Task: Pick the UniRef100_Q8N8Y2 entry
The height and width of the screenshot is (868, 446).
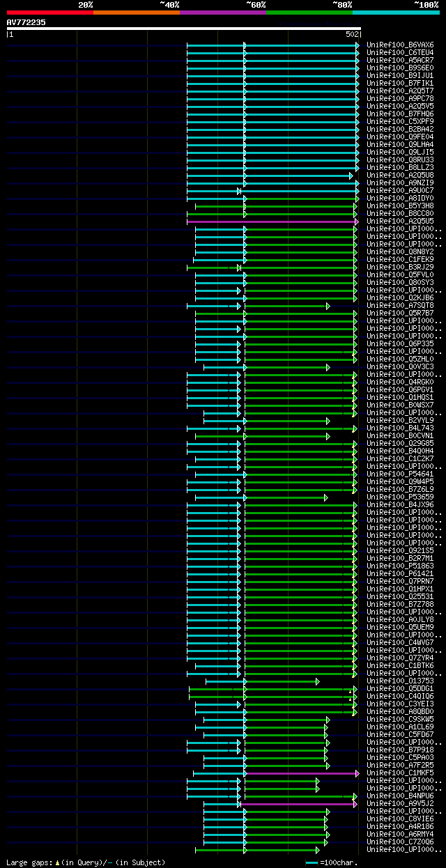Action: [x=400, y=251]
